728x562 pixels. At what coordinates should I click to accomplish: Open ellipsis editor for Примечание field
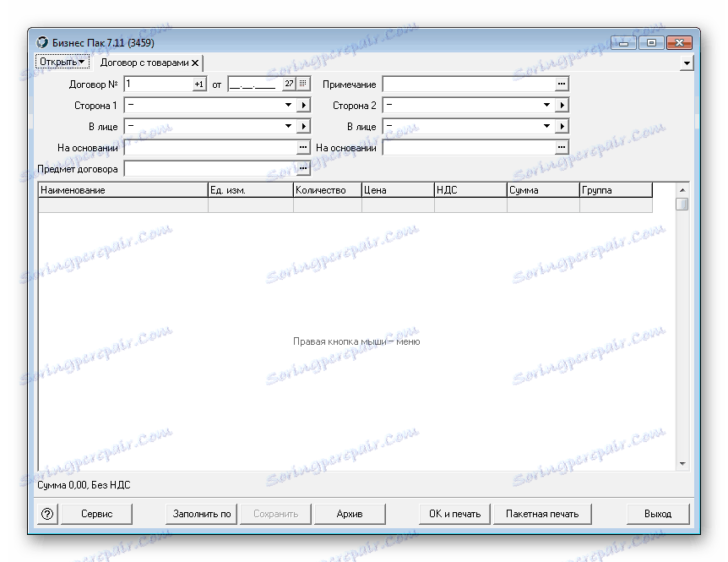562,84
